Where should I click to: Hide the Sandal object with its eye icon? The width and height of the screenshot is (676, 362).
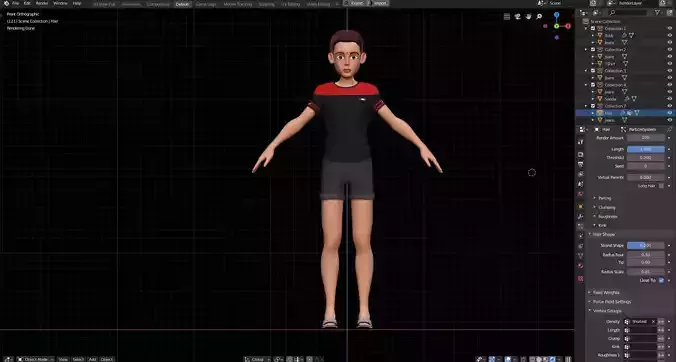tap(670, 99)
